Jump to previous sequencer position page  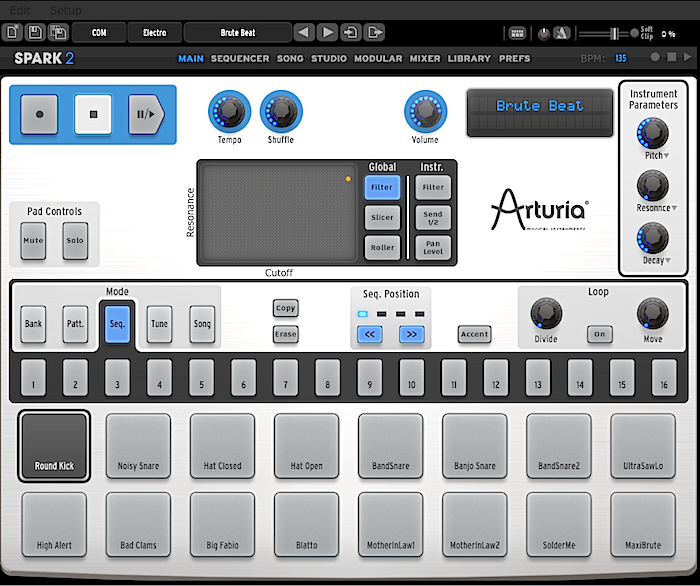pyautogui.click(x=369, y=334)
